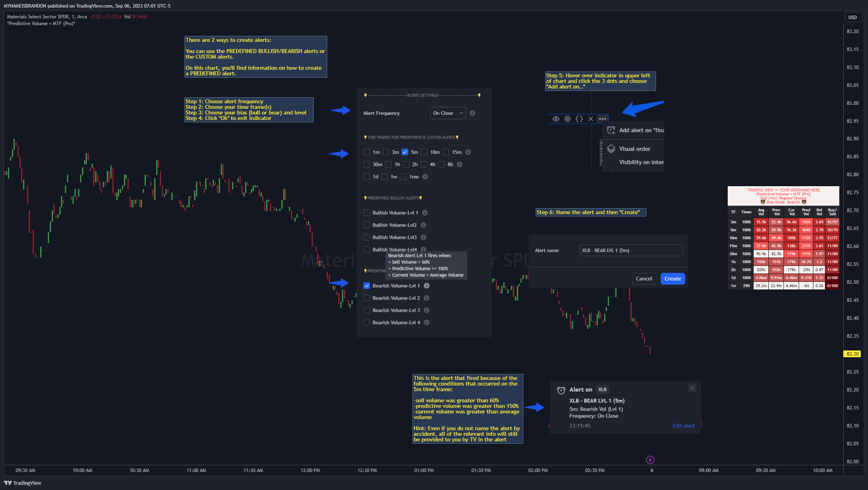Click the Alert name input field
Viewport: 868px width, 490px height.
[631, 250]
